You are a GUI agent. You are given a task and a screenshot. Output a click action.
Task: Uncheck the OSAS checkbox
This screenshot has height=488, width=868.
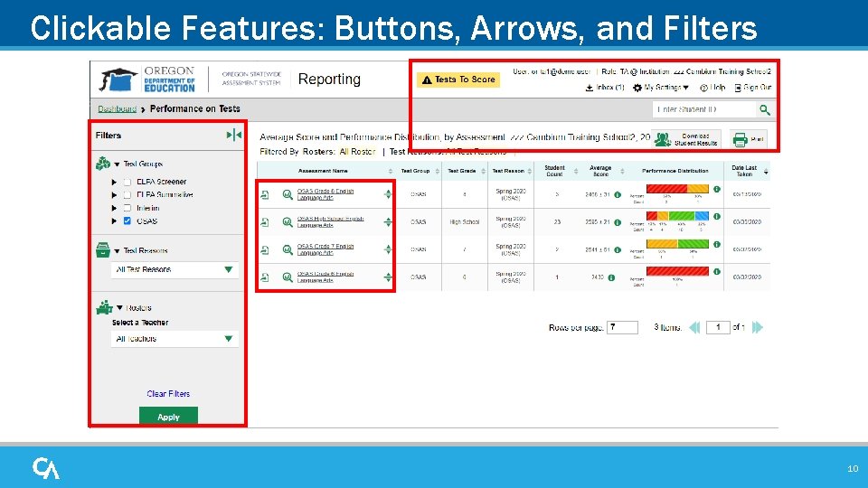pos(127,221)
